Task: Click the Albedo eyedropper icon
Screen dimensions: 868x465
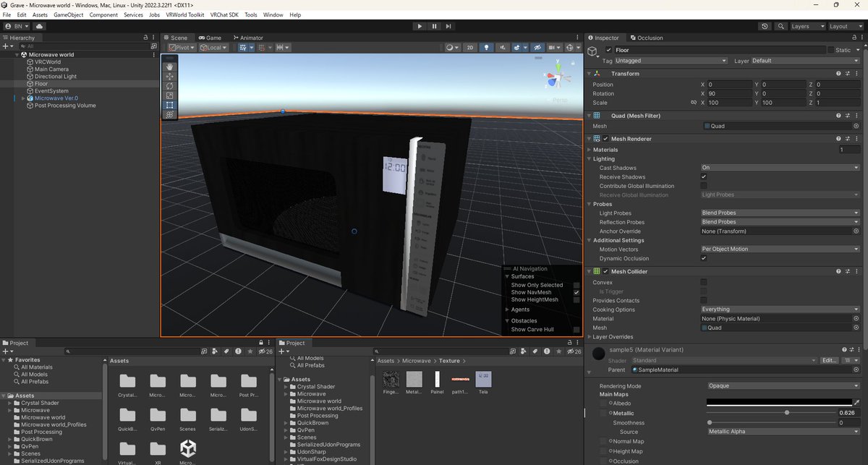Action: click(x=856, y=403)
